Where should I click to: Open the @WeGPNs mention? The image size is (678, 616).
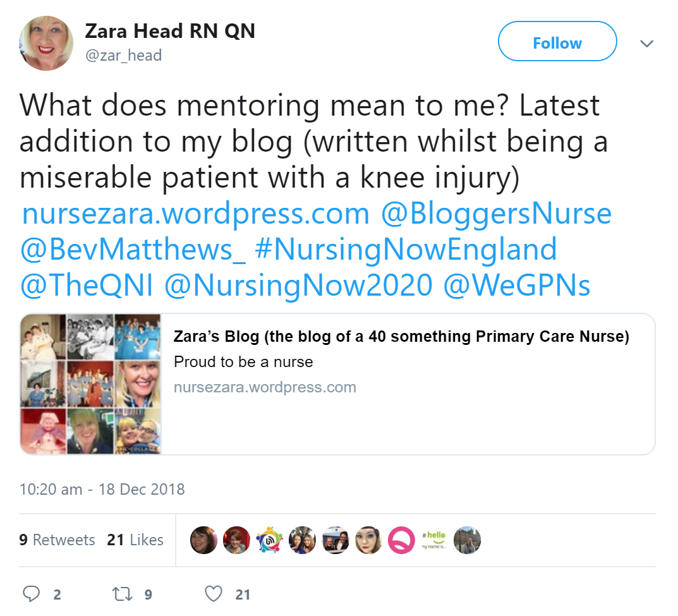[517, 286]
